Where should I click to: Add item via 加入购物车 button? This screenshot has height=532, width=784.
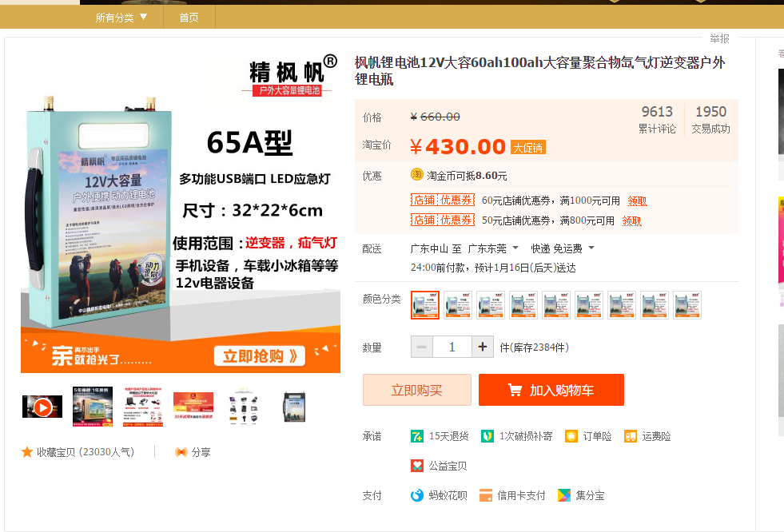pyautogui.click(x=551, y=390)
